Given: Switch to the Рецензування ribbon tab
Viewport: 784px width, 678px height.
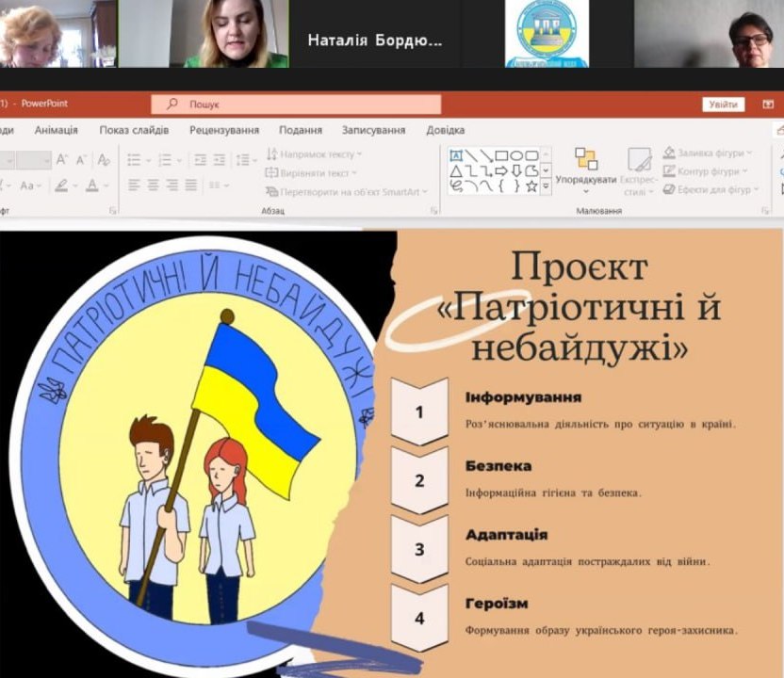Looking at the screenshot, I should [223, 130].
